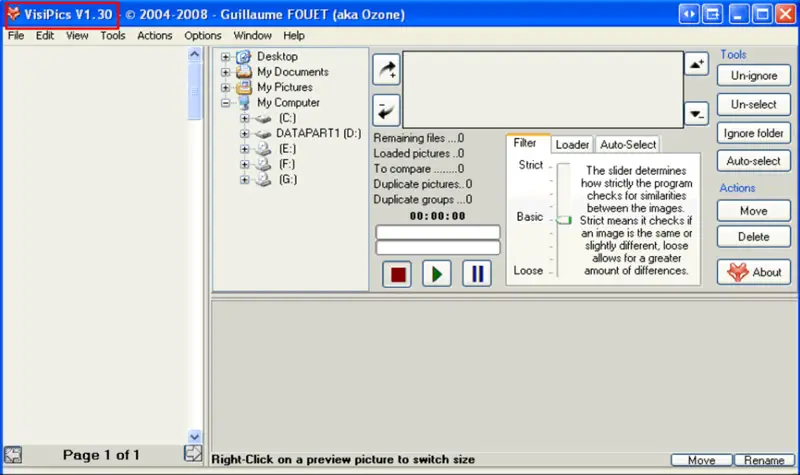
Task: Click the My Computer icon
Action: click(x=244, y=103)
